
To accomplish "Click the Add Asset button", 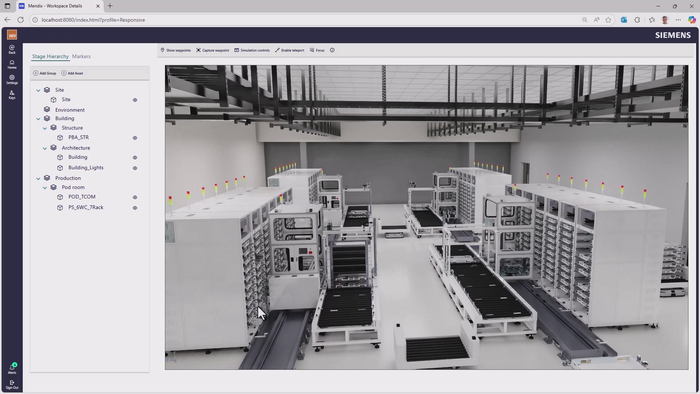I will 72,73.
